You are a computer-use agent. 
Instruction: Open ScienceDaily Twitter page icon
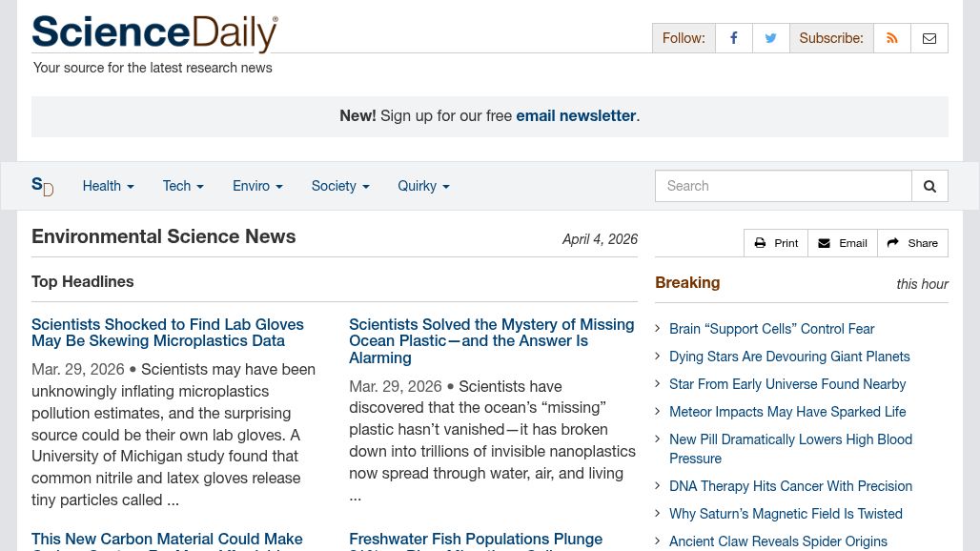point(770,38)
